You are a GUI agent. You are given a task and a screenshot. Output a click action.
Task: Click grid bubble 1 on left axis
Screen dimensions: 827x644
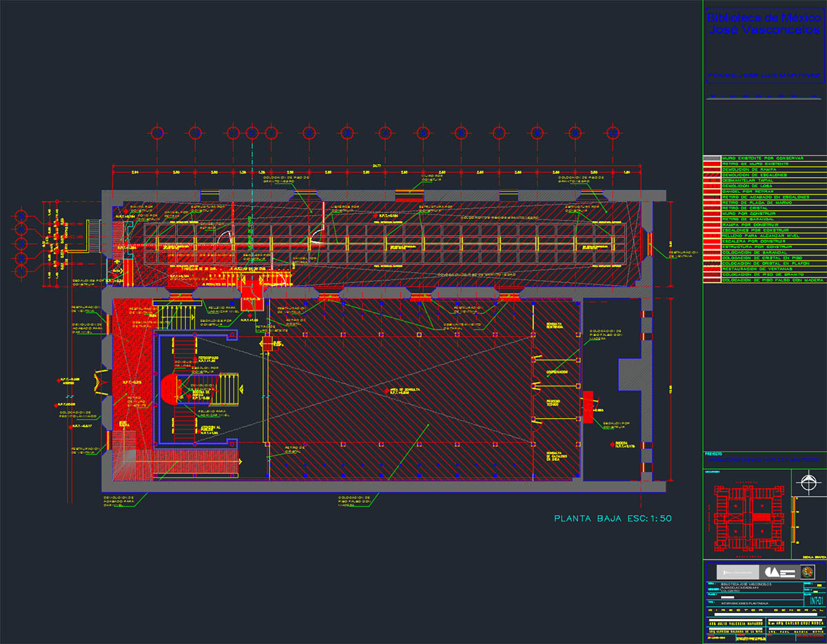[x=21, y=273]
